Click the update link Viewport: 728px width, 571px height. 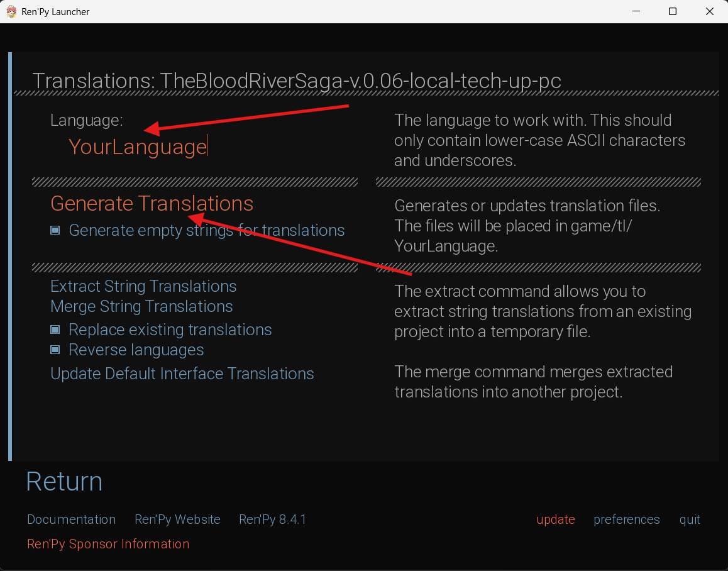556,519
